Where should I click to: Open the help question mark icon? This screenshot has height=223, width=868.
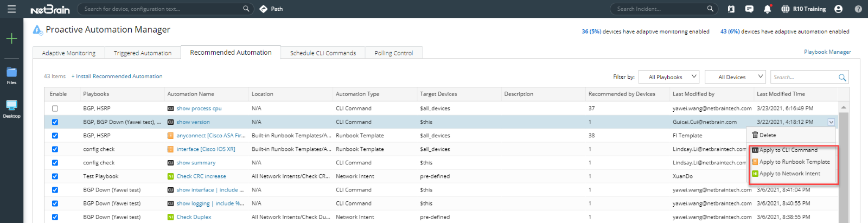[x=858, y=9]
